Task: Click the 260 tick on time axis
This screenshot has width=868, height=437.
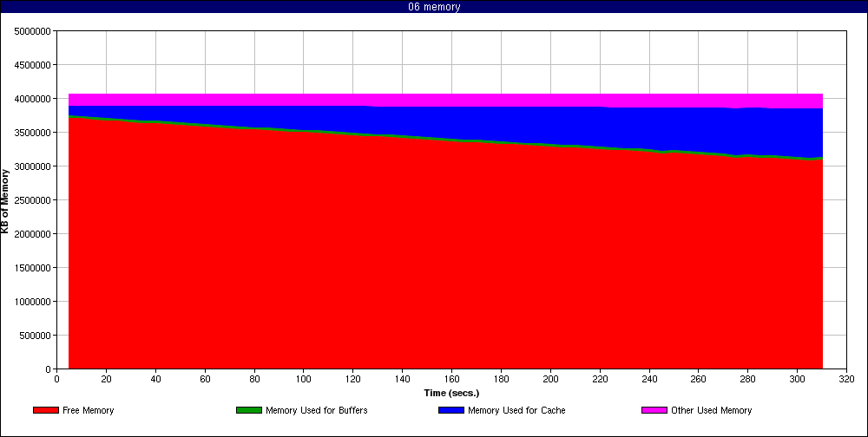Action: tap(698, 380)
